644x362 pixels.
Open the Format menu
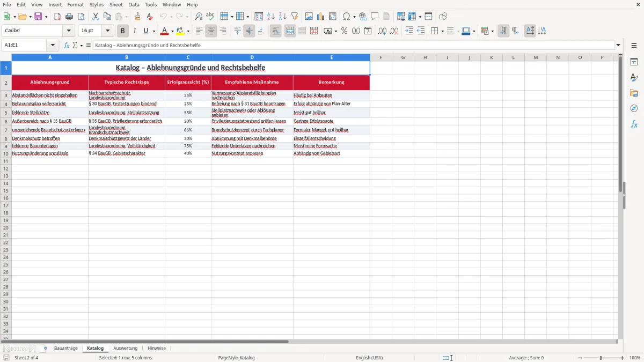(76, 4)
